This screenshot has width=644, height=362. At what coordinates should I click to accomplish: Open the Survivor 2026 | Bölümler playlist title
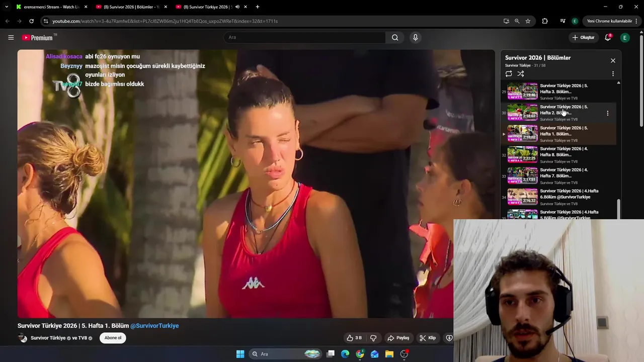pos(538,58)
